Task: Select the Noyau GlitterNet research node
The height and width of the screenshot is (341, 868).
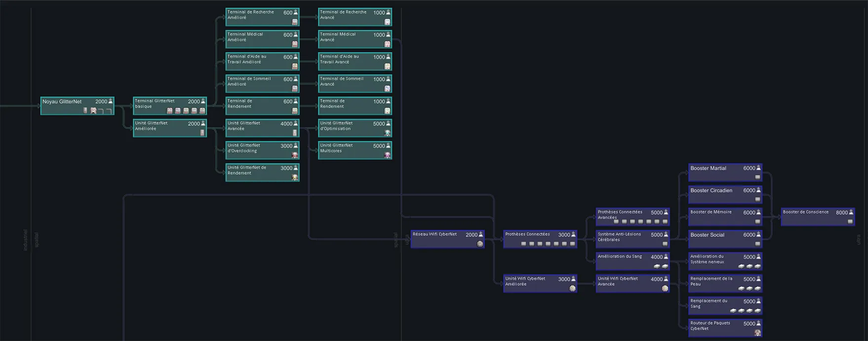Action: [77, 106]
